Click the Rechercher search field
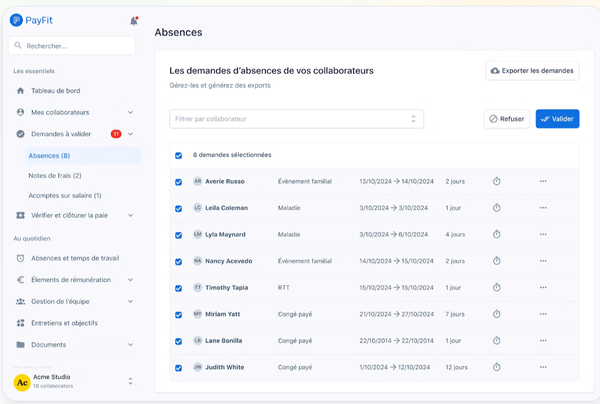Image resolution: width=600 pixels, height=404 pixels. point(72,46)
